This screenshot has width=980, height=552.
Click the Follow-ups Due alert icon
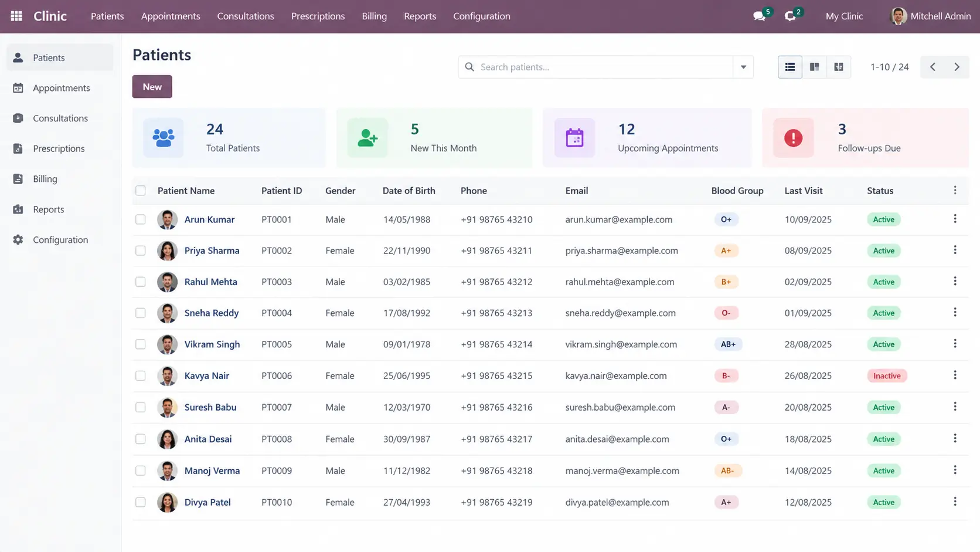tap(793, 138)
